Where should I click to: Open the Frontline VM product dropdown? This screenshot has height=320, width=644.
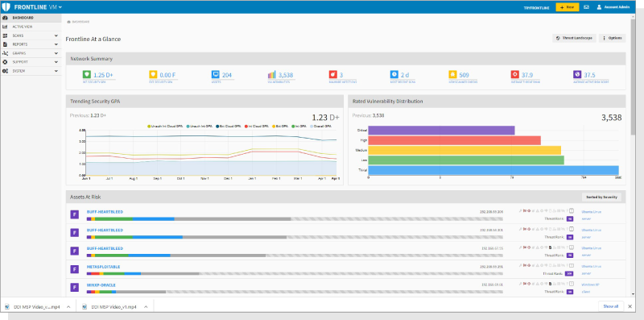click(38, 7)
